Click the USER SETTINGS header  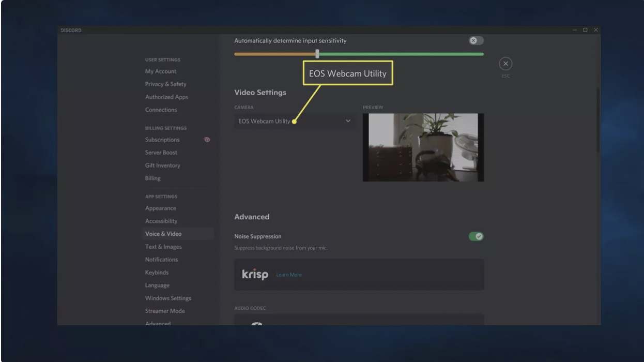(x=163, y=60)
